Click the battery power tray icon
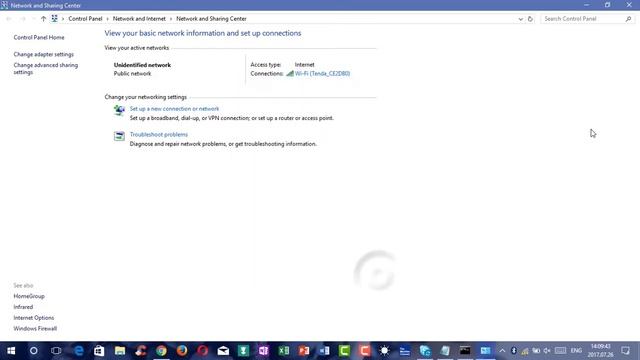This screenshot has height=360, width=640. coord(536,351)
